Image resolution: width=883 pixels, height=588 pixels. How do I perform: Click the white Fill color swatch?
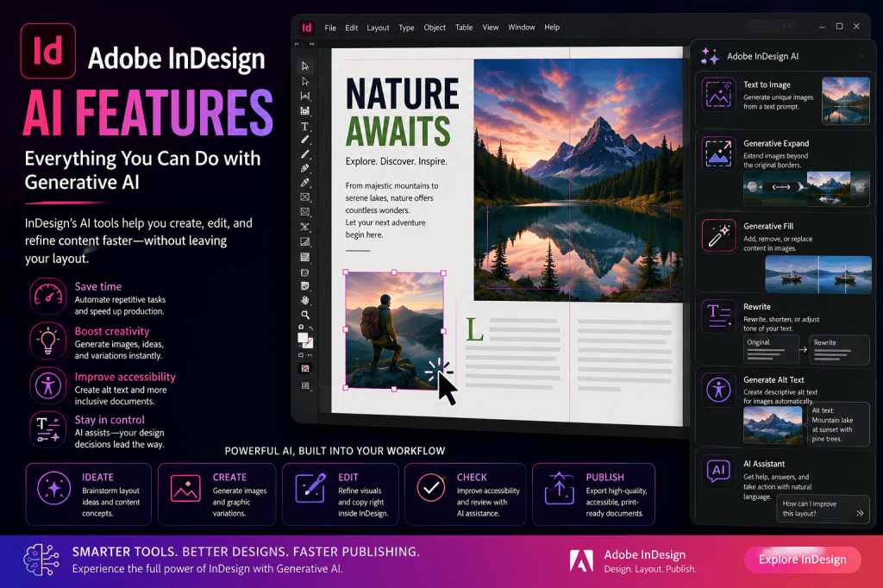click(x=303, y=337)
